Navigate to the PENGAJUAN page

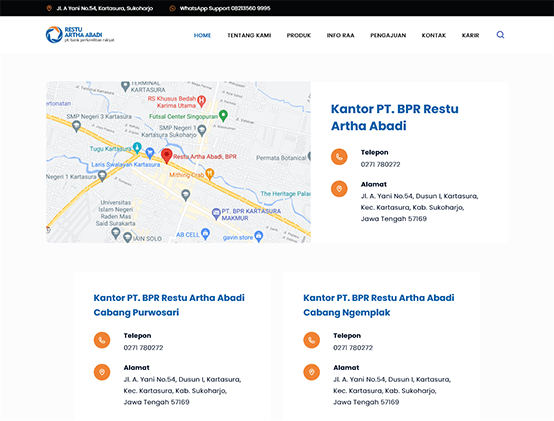pos(388,35)
